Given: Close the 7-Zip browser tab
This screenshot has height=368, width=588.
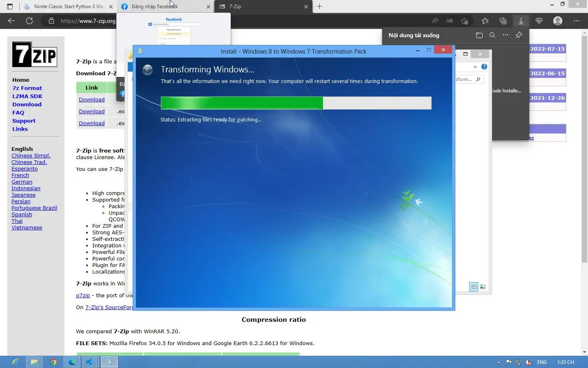Looking at the screenshot, I should pyautogui.click(x=306, y=7).
